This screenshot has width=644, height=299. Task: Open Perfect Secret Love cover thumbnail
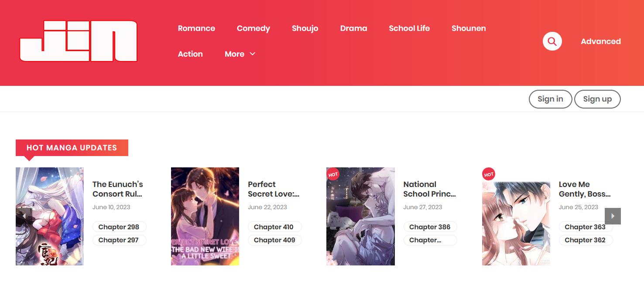coord(205,216)
